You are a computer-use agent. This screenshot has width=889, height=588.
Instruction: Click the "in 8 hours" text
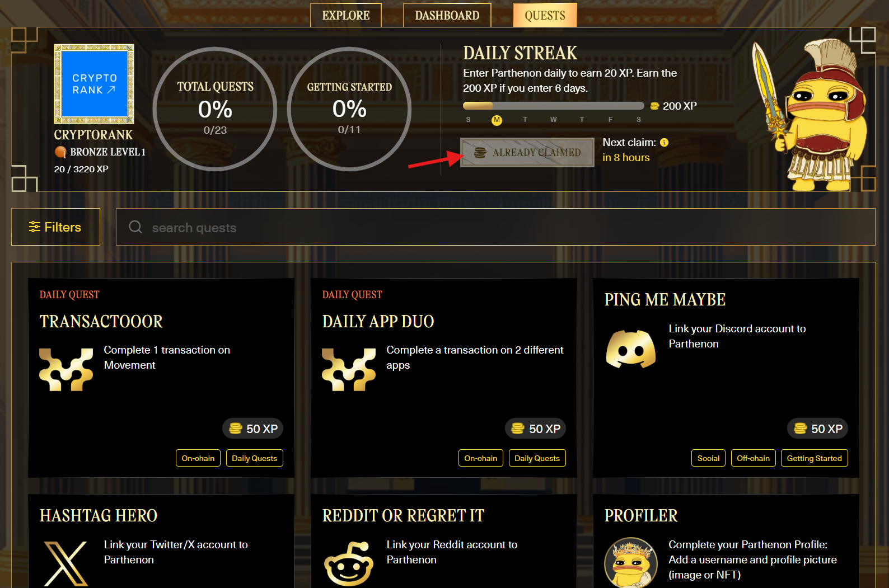coord(626,158)
